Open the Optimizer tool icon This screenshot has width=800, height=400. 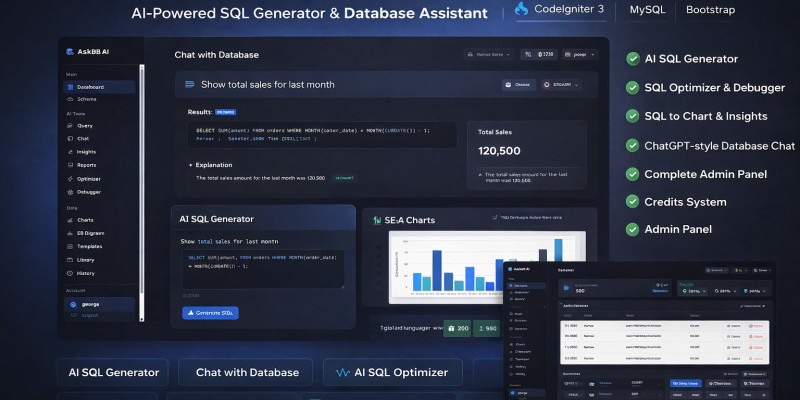coord(69,178)
